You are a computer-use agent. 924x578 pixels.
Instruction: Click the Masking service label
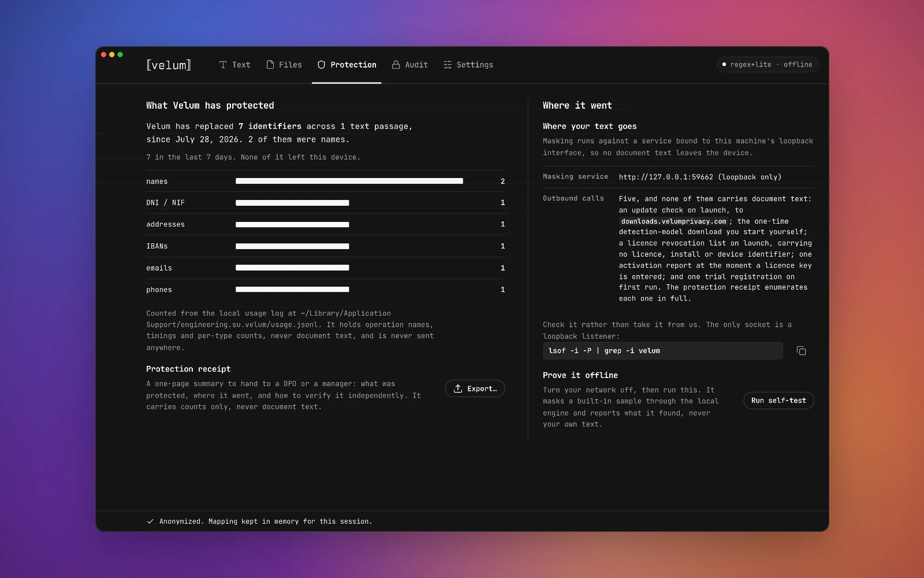pyautogui.click(x=576, y=177)
